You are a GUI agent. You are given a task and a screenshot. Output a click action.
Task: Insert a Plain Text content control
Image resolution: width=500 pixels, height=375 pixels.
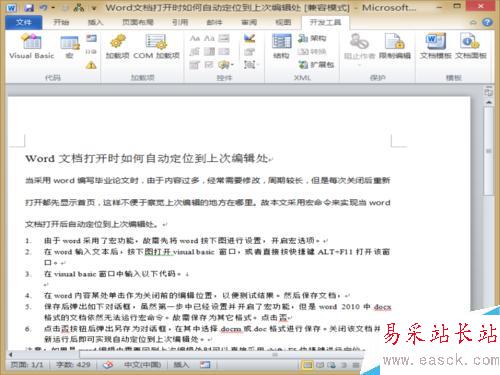(209, 38)
